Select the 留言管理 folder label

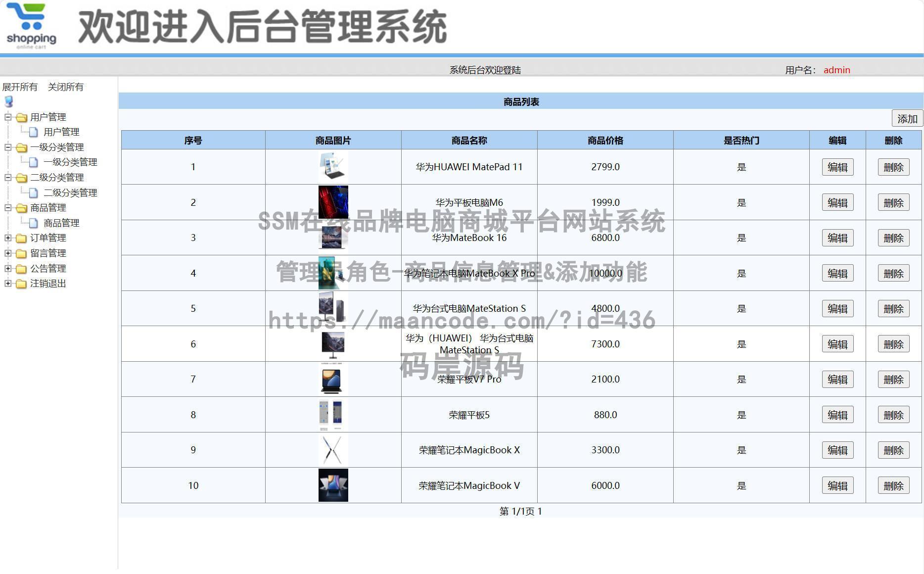click(x=48, y=253)
